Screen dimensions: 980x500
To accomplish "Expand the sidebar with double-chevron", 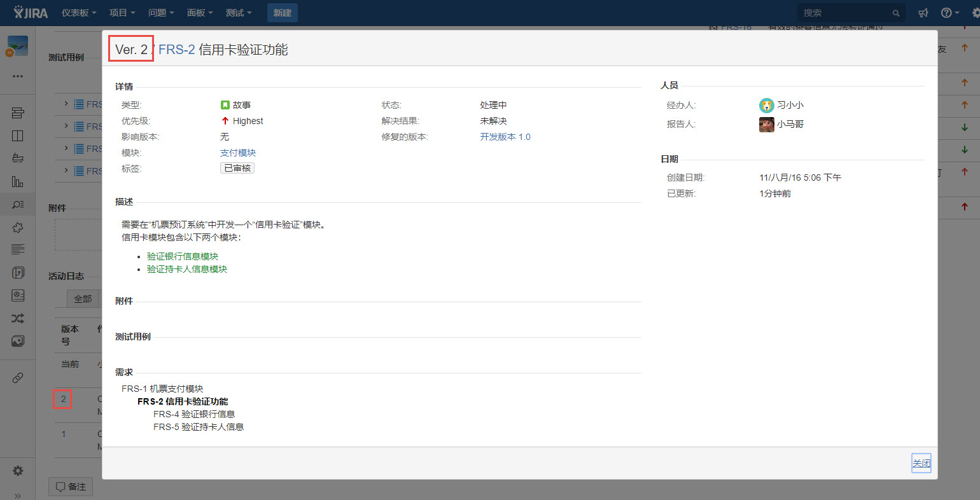I will pyautogui.click(x=18, y=495).
